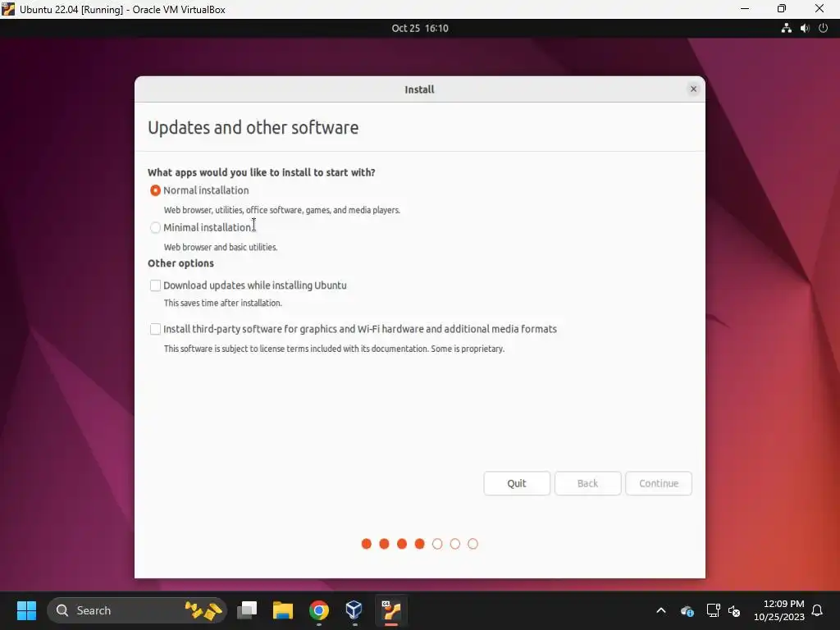840x630 pixels.
Task: Minimize the VirtualBox window
Action: (745, 9)
